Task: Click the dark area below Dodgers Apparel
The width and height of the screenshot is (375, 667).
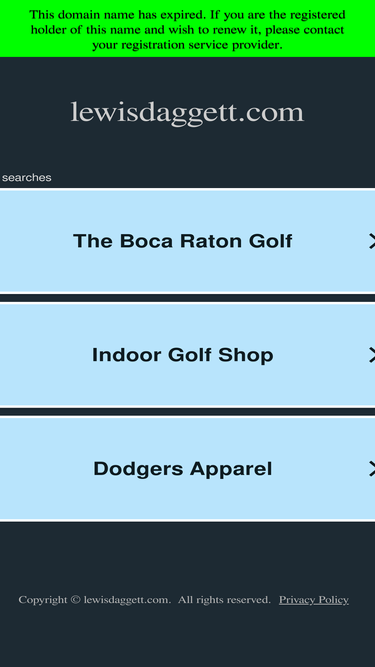Action: pyautogui.click(x=188, y=553)
